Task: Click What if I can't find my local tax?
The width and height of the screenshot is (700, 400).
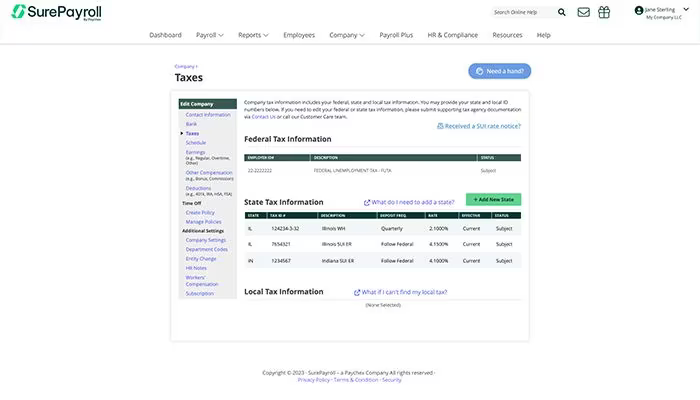Action: pyautogui.click(x=404, y=292)
